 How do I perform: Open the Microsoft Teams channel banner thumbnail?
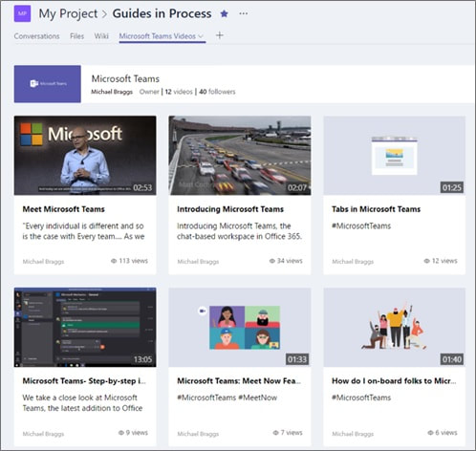48,84
